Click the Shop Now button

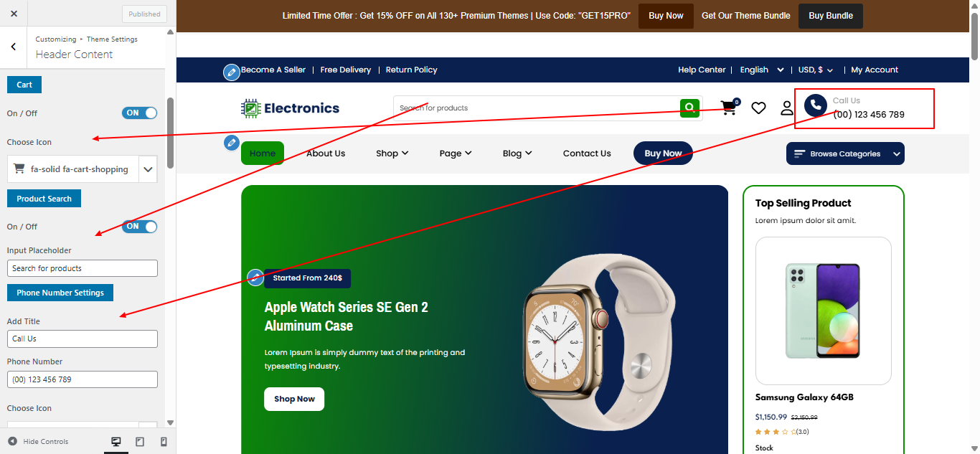pos(294,399)
